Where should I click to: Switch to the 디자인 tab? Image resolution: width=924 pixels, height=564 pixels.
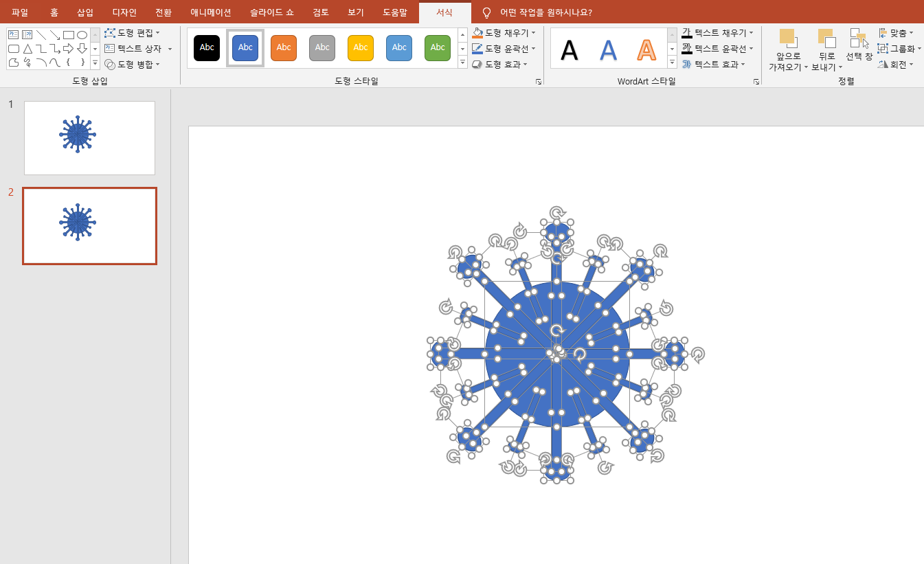coord(124,12)
